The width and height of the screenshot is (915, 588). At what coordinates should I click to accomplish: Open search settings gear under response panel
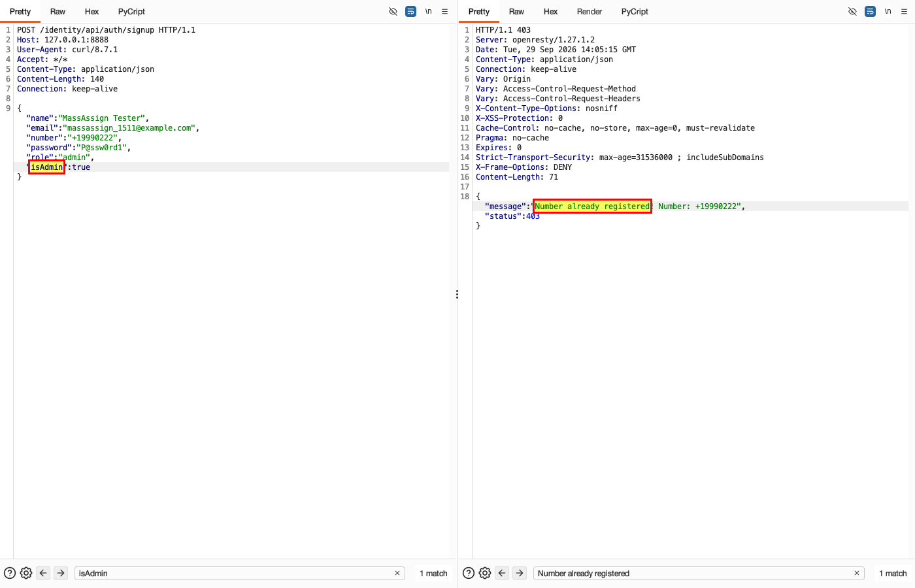[485, 573]
